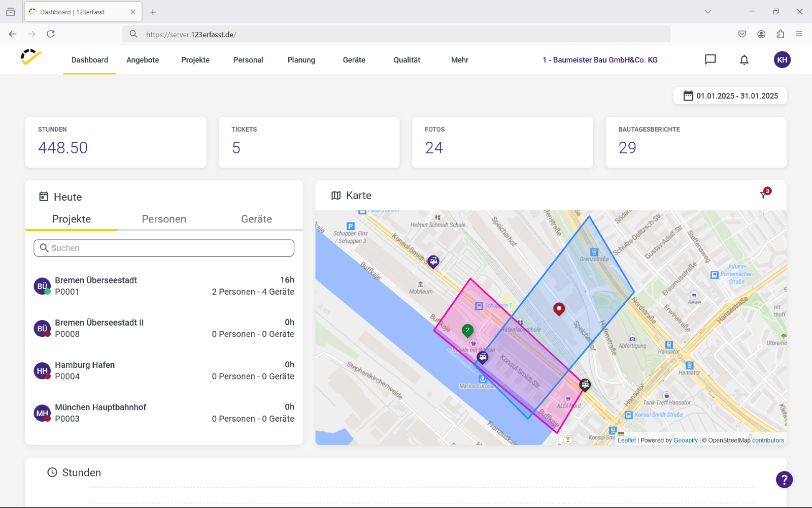Click the 123erfasst logo
Image resolution: width=812 pixels, height=508 pixels.
point(31,57)
